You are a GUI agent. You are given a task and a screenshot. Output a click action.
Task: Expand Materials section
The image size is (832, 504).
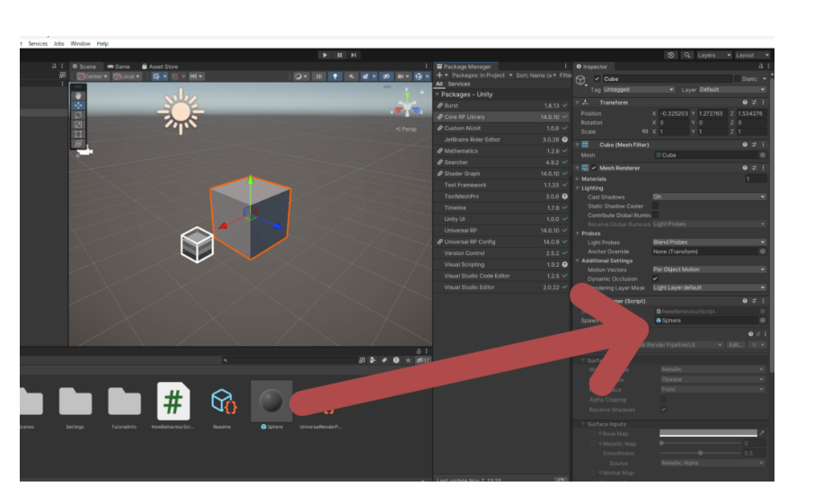pyautogui.click(x=578, y=180)
